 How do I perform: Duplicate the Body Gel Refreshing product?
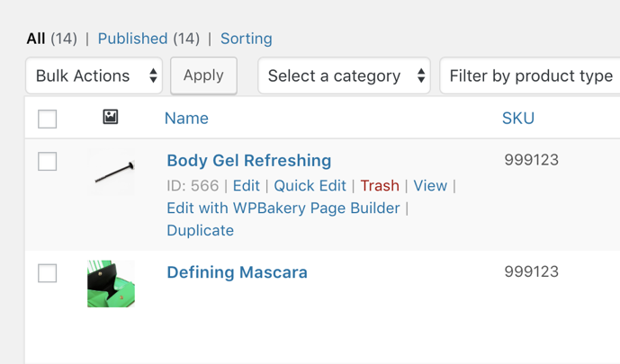(x=200, y=230)
